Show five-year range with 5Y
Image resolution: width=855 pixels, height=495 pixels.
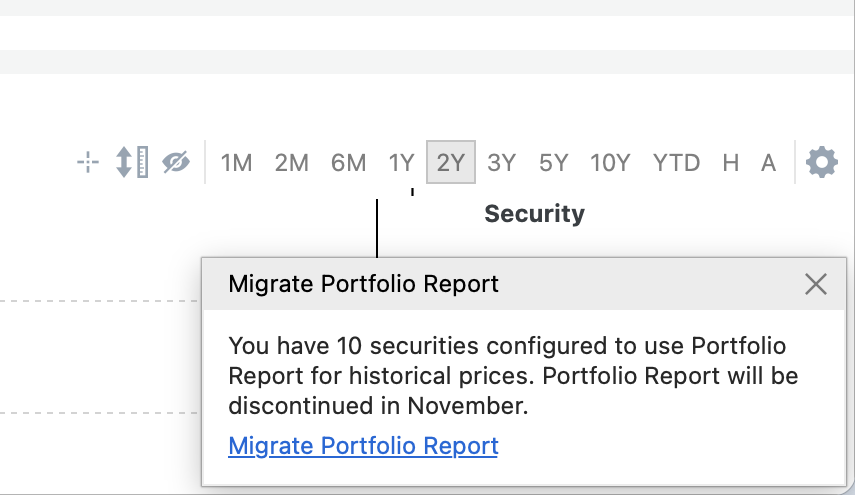click(x=553, y=162)
